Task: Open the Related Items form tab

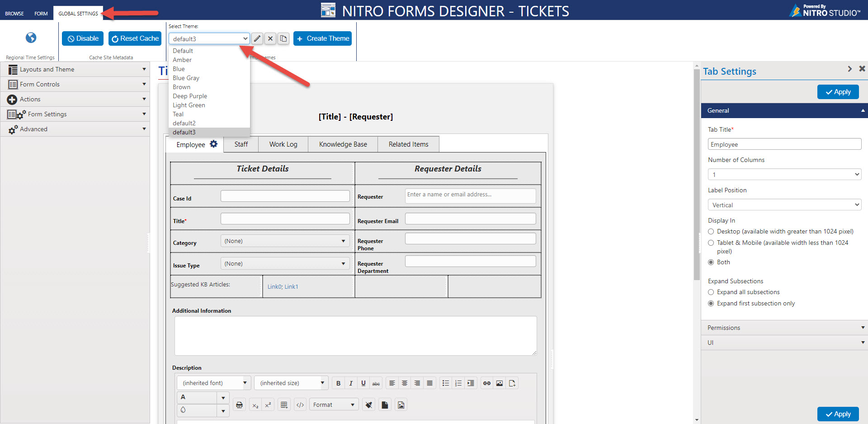Action: pyautogui.click(x=409, y=144)
